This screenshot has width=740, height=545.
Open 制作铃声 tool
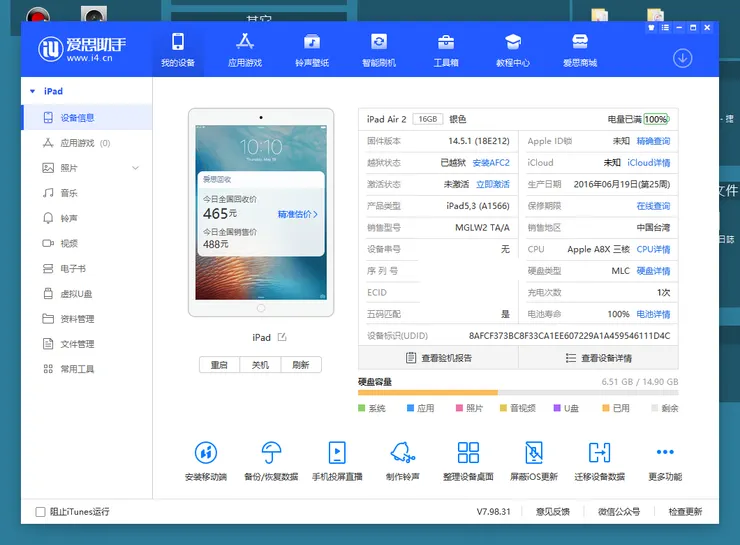(403, 461)
